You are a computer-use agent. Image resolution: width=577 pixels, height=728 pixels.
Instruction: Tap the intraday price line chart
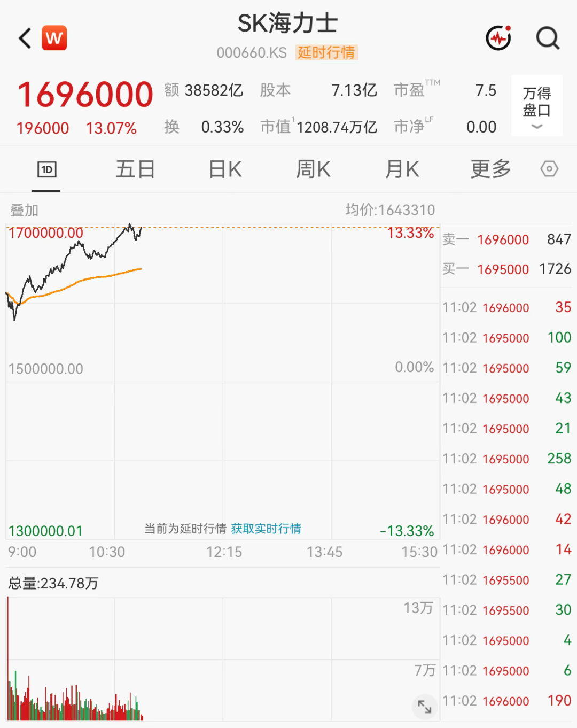pyautogui.click(x=223, y=382)
